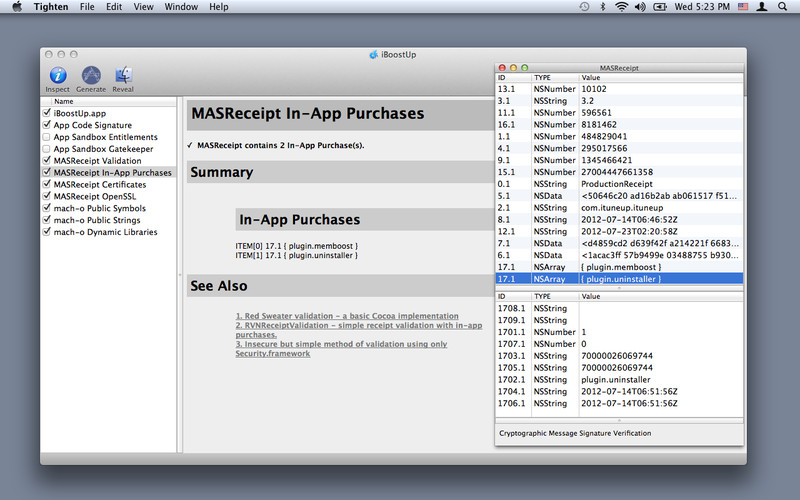Click the battery status icon
The image size is (800, 500).
tap(660, 7)
